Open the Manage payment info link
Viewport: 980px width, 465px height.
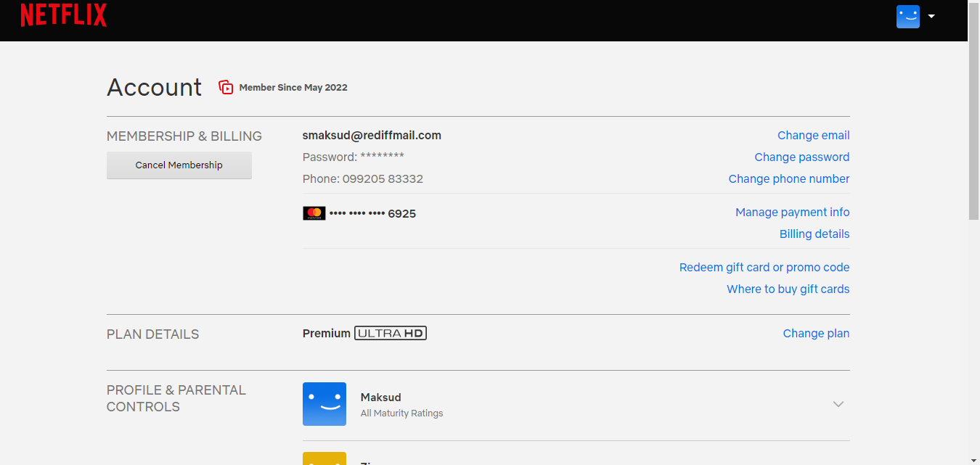[793, 213]
